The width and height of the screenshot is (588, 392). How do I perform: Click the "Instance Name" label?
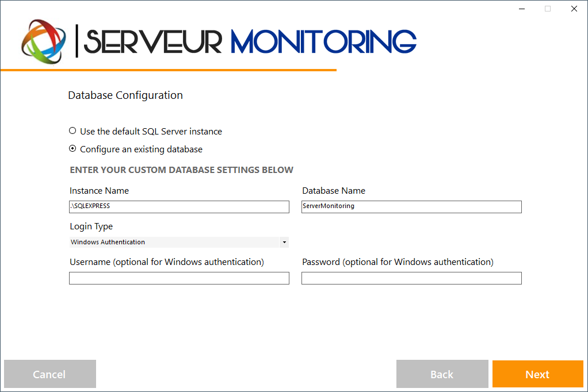click(99, 191)
